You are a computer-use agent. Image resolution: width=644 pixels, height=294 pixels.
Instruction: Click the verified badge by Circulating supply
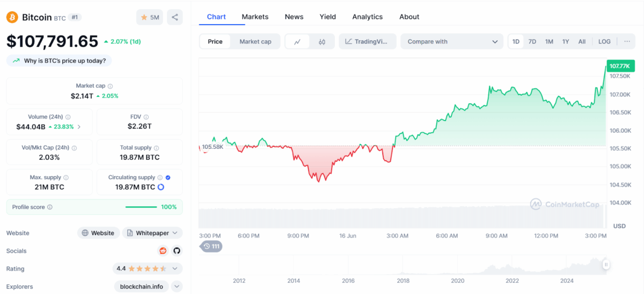pos(168,177)
